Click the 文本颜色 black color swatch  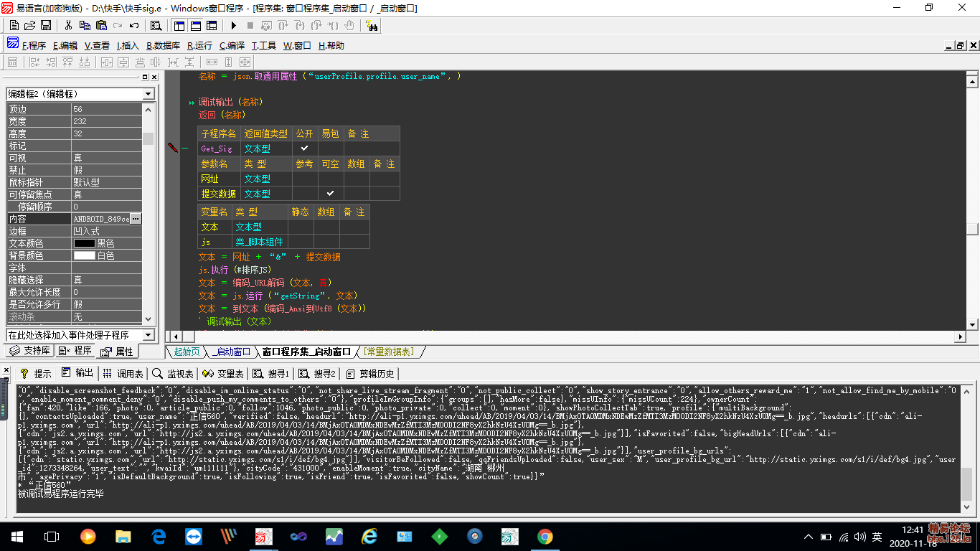click(x=85, y=243)
